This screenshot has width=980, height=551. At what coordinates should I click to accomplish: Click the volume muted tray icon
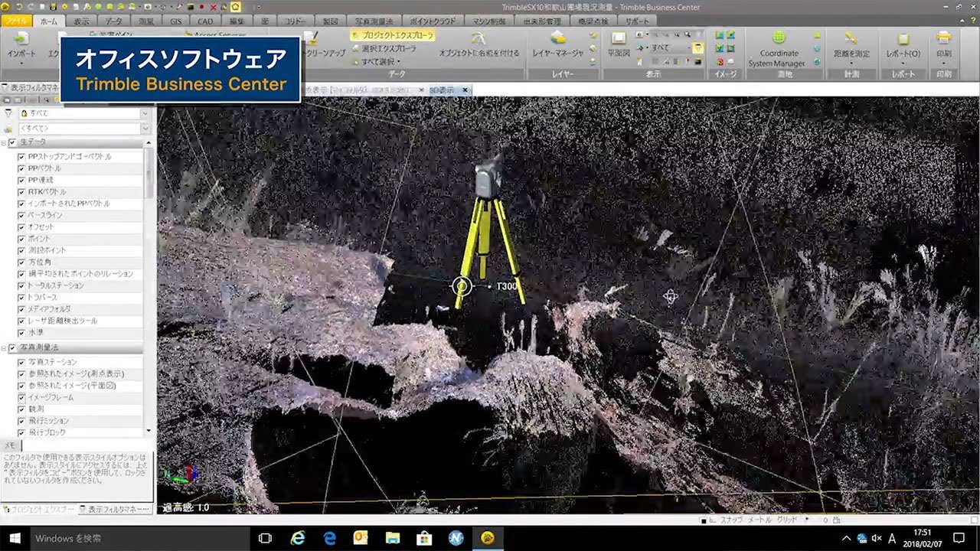coord(877,538)
